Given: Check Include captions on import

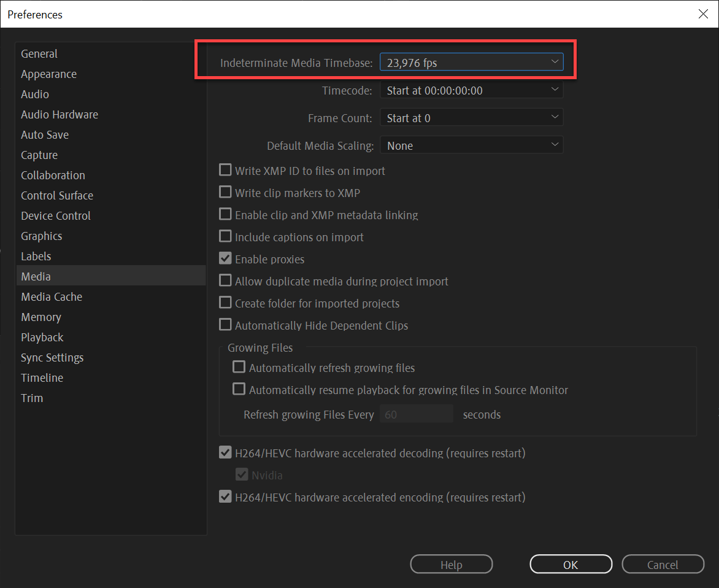Looking at the screenshot, I should coord(225,236).
